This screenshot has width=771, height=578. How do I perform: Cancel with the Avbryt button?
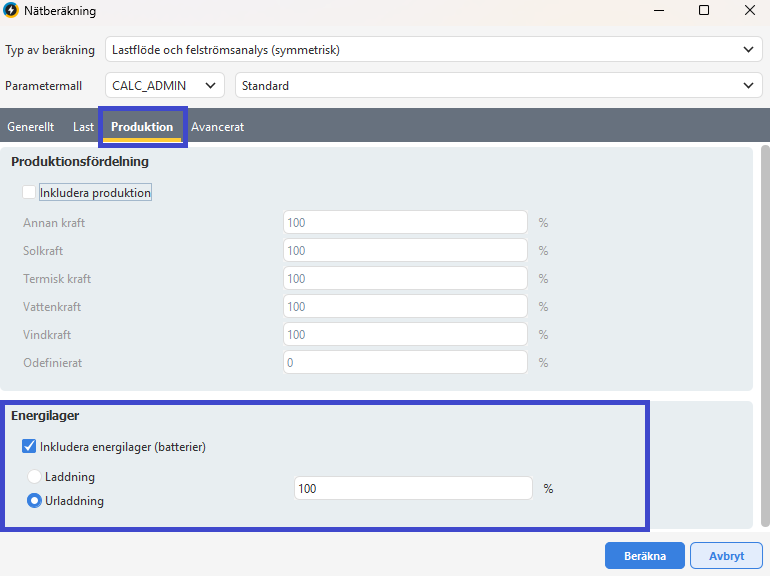pyautogui.click(x=726, y=556)
